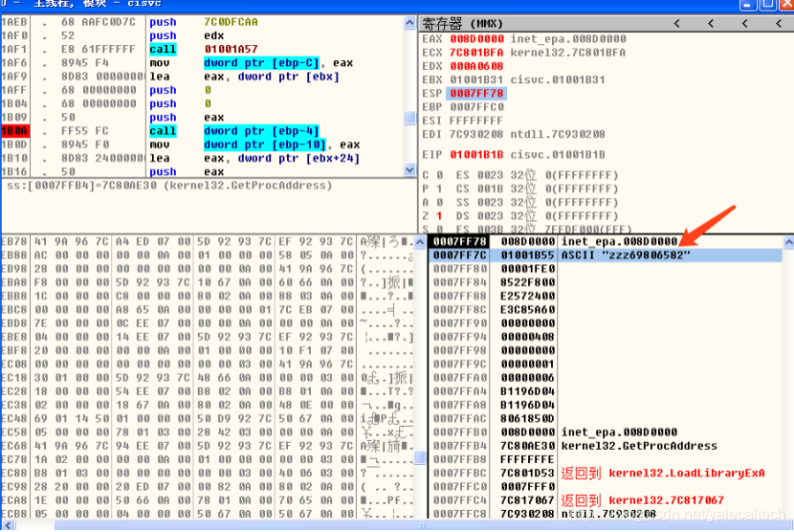Image resolution: width=794 pixels, height=532 pixels.
Task: Select the EDI register value 7C930208
Action: [x=476, y=135]
